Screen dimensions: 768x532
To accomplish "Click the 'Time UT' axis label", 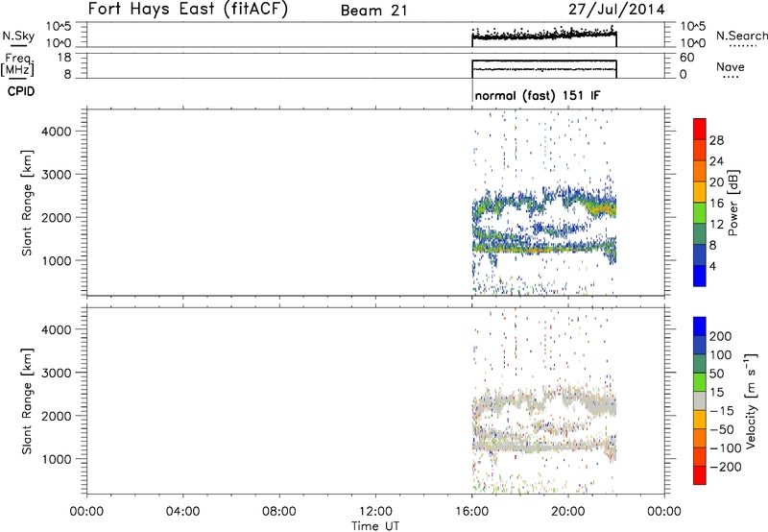I will tap(375, 526).
